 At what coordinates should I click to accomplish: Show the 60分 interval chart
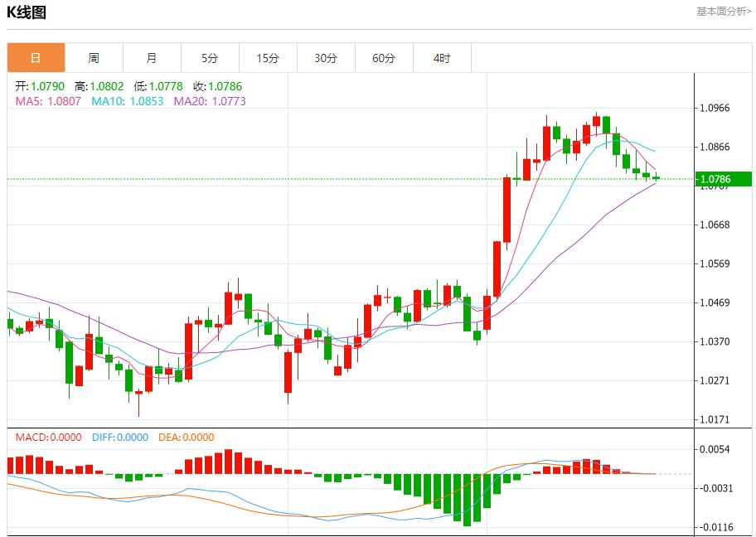pos(384,58)
